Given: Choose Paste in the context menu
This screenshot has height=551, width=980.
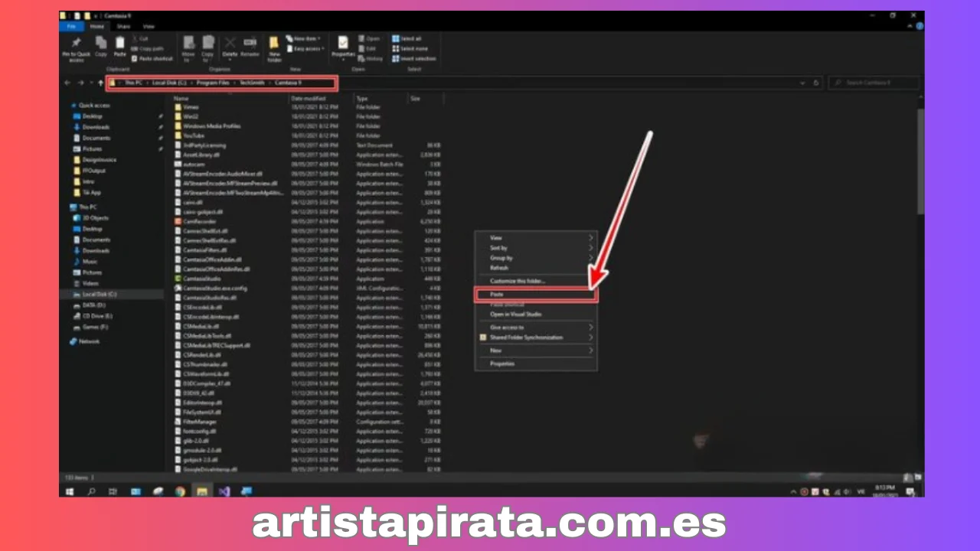Looking at the screenshot, I should [536, 295].
